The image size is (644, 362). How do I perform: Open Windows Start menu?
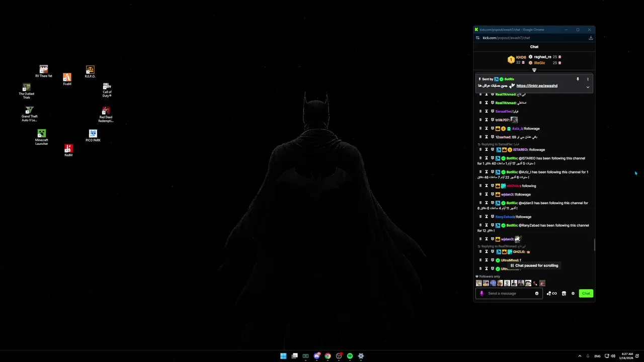coord(283,356)
